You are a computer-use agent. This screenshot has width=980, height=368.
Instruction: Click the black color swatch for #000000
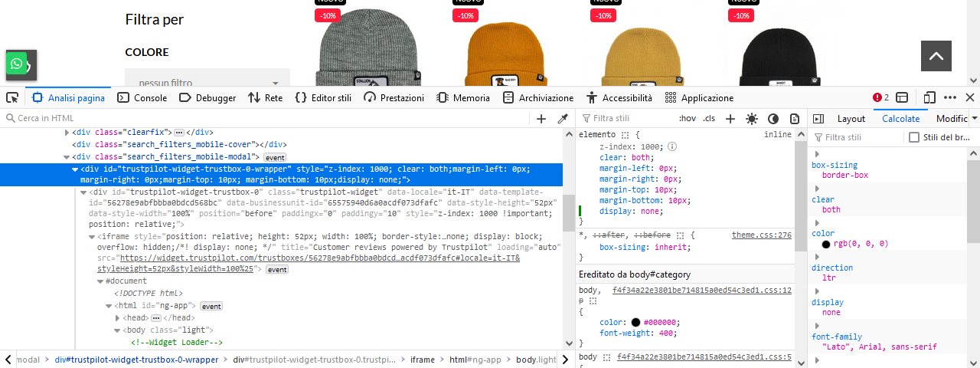tap(635, 323)
